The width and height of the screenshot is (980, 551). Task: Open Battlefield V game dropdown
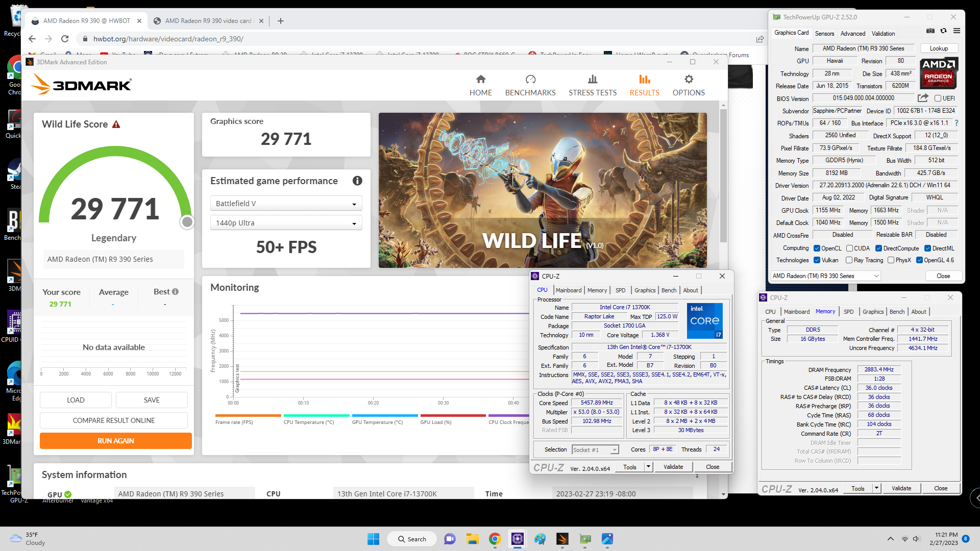pyautogui.click(x=286, y=204)
